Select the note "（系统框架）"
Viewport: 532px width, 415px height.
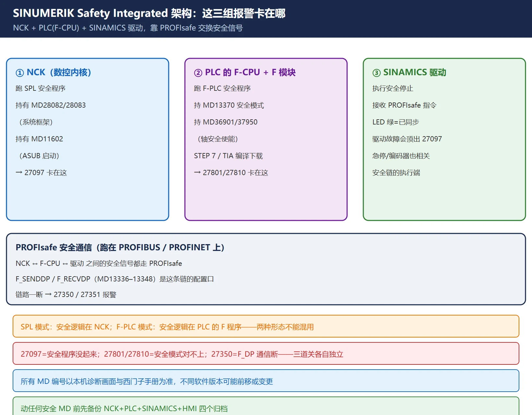(x=36, y=122)
